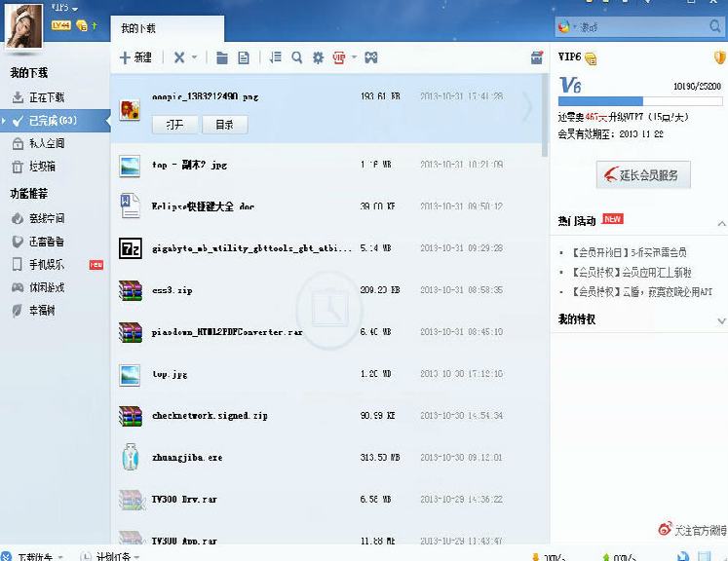Collapse the 热门活动 section chevron

(720, 224)
